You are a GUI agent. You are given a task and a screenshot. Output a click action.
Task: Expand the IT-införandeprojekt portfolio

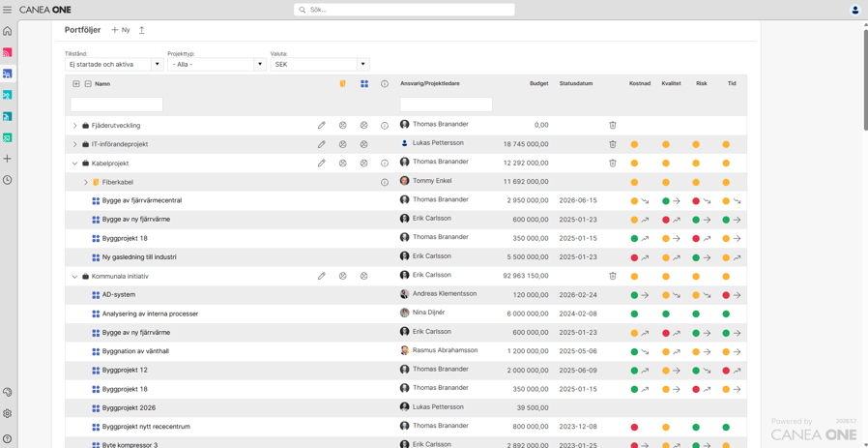(74, 145)
